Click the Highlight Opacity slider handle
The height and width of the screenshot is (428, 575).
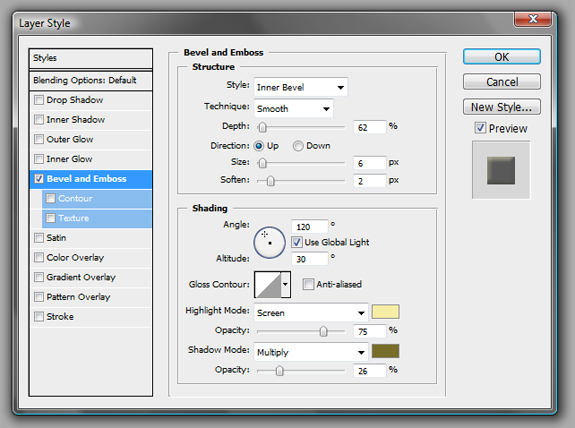pos(323,332)
